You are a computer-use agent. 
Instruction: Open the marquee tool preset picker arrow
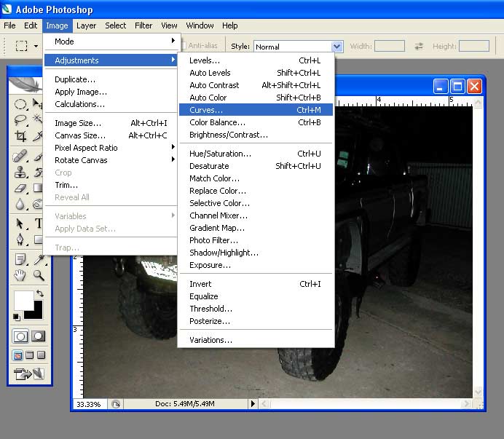tap(36, 46)
